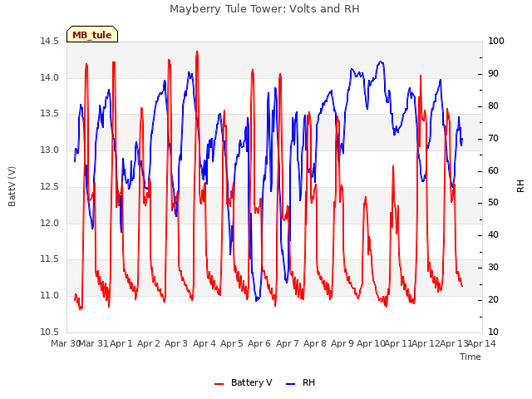This screenshot has width=532, height=399.
Task: Click the 12.0 voltage axis value
Action: (50, 223)
